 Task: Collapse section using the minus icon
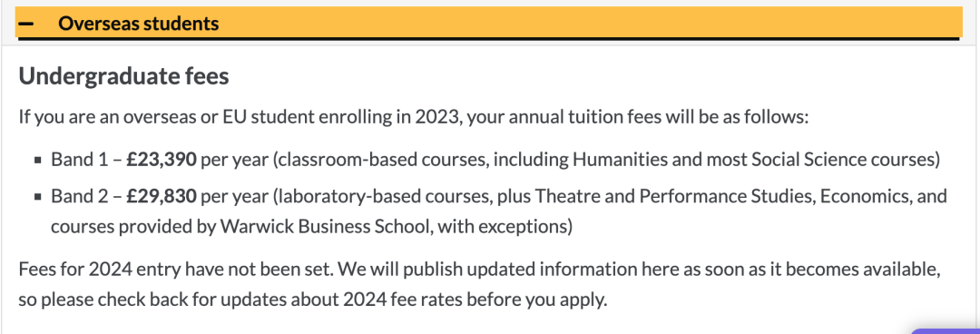(26, 24)
